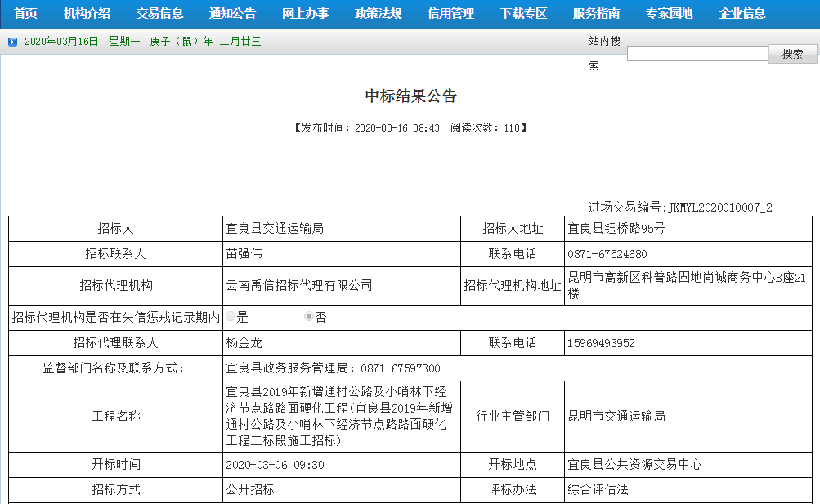Click phone number 0871-67524680

(607, 254)
